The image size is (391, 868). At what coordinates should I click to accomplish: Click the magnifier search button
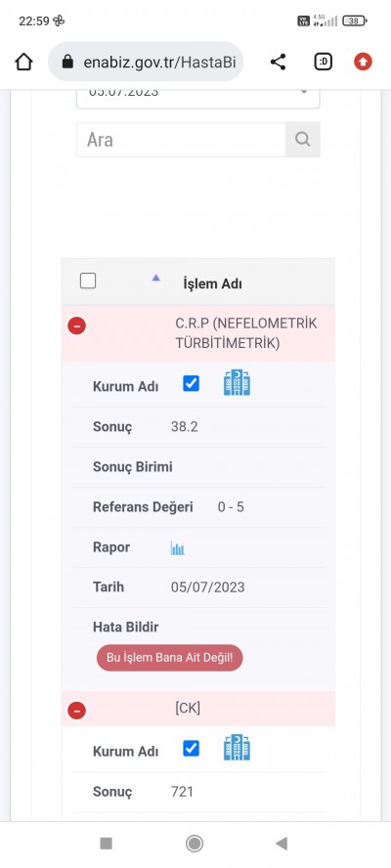click(302, 140)
